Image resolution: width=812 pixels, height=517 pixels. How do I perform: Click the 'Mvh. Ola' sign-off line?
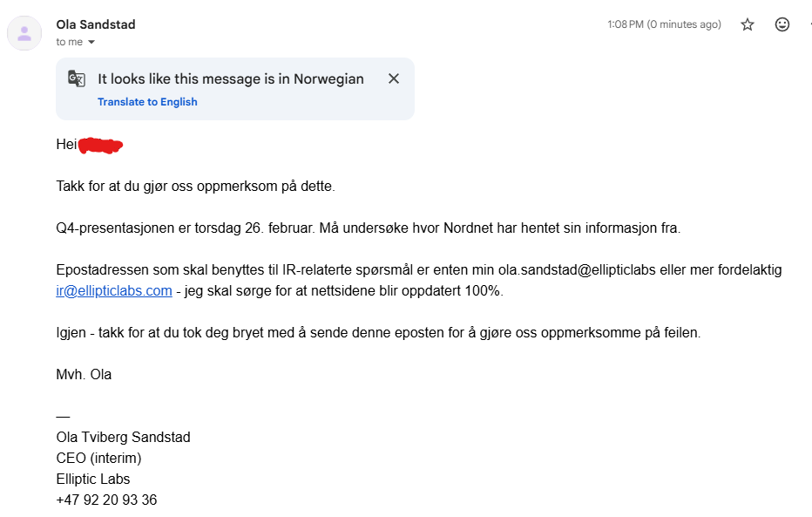pos(84,374)
